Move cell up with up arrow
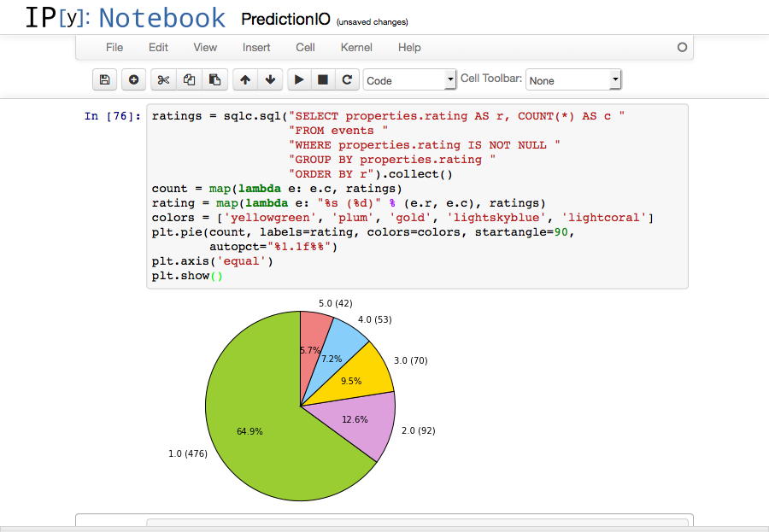This screenshot has width=769, height=532. pos(245,80)
